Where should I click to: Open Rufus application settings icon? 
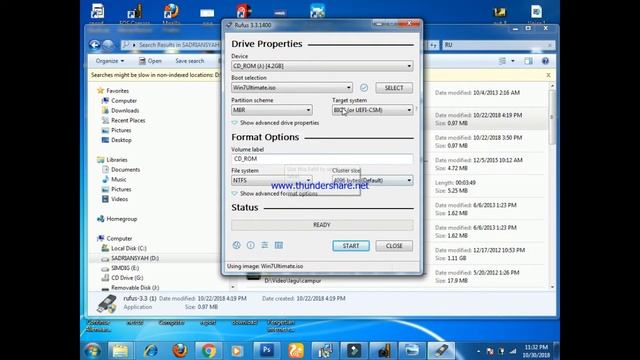pos(264,245)
